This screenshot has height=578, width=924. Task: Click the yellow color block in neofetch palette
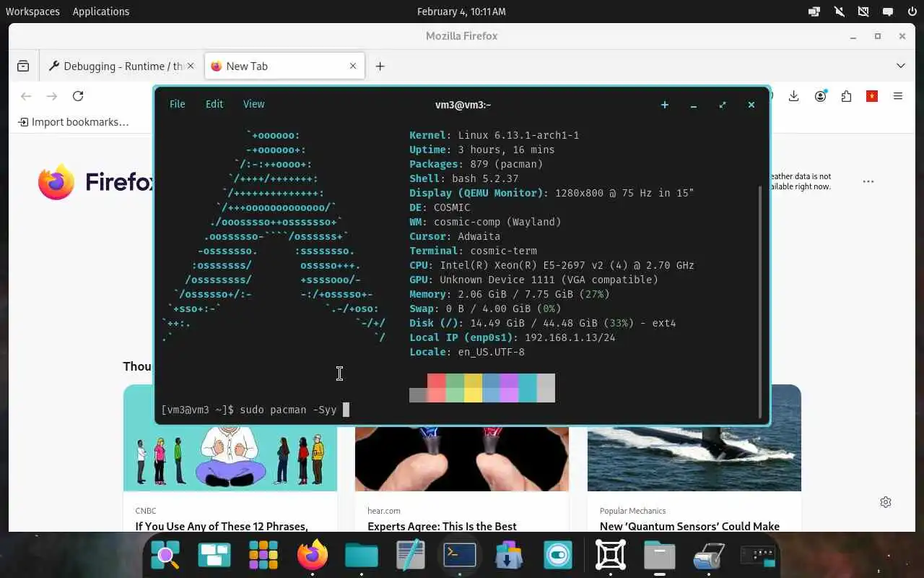point(473,388)
